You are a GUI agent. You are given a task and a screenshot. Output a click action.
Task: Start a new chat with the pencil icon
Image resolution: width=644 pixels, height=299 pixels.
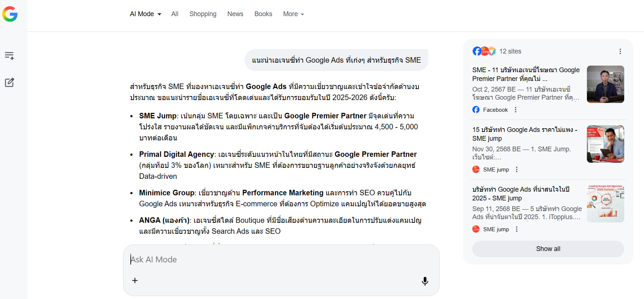10,82
